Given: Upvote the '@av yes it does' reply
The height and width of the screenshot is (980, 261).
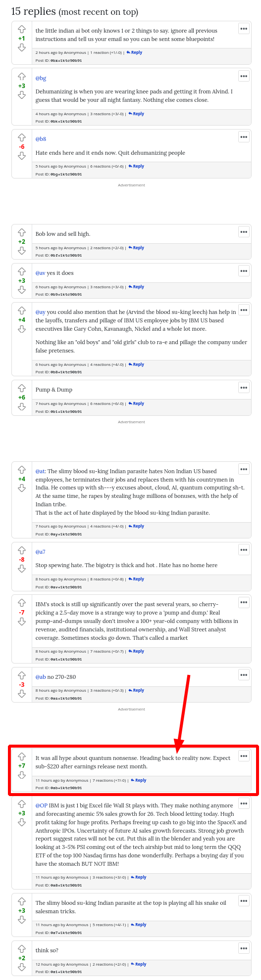Looking at the screenshot, I should [22, 271].
